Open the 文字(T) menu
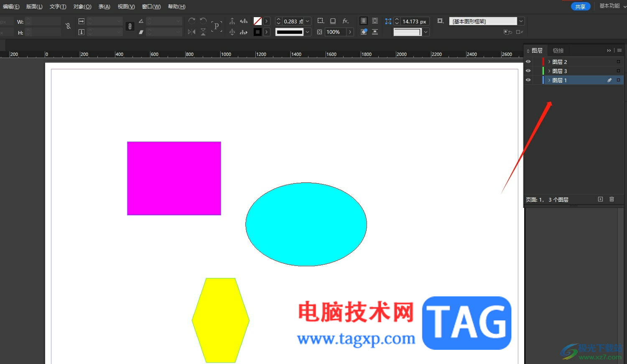 click(x=58, y=7)
